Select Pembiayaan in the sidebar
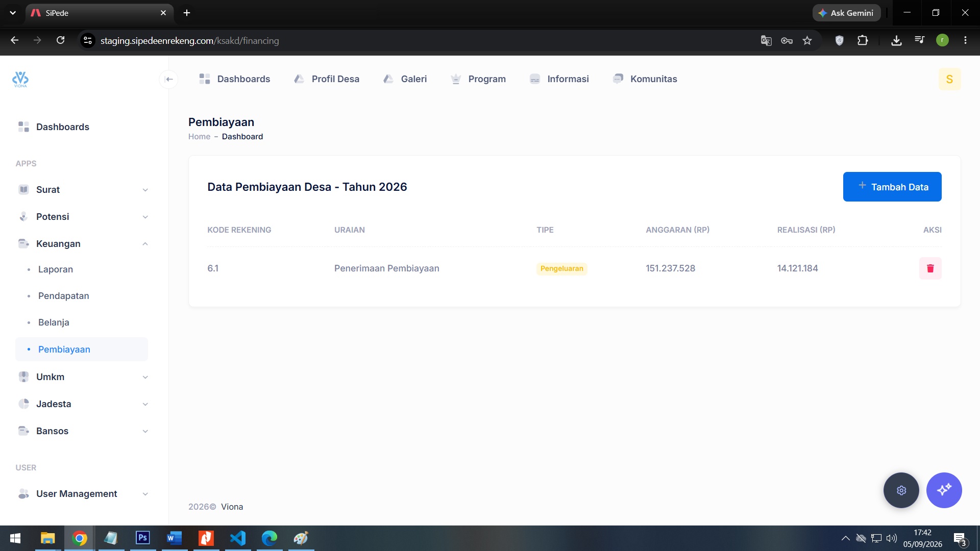Image resolution: width=980 pixels, height=551 pixels. coord(82,349)
